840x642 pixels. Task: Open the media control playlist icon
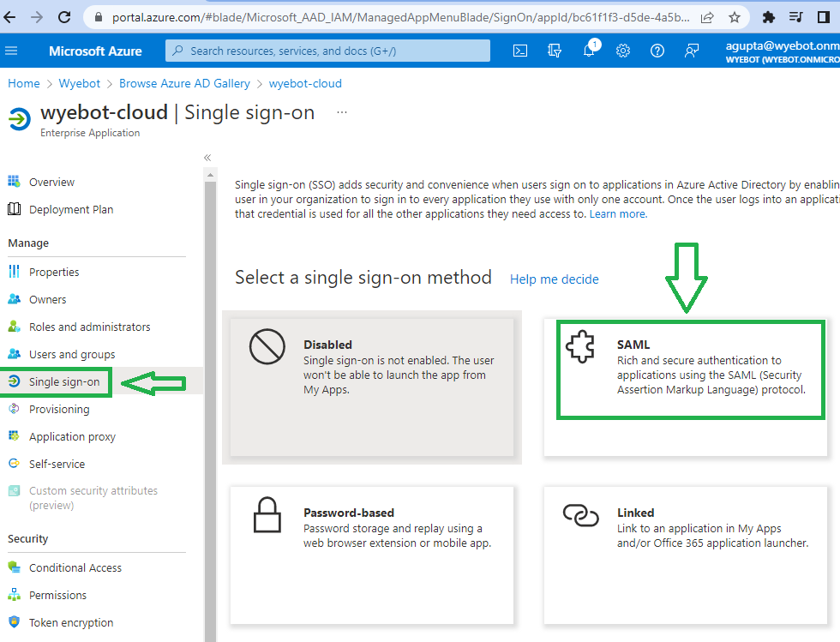tap(795, 18)
